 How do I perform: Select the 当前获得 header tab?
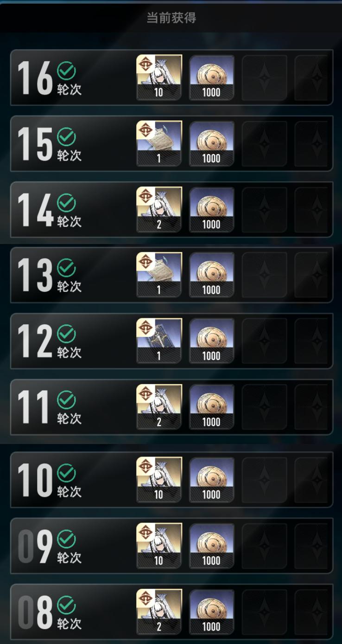171,18
